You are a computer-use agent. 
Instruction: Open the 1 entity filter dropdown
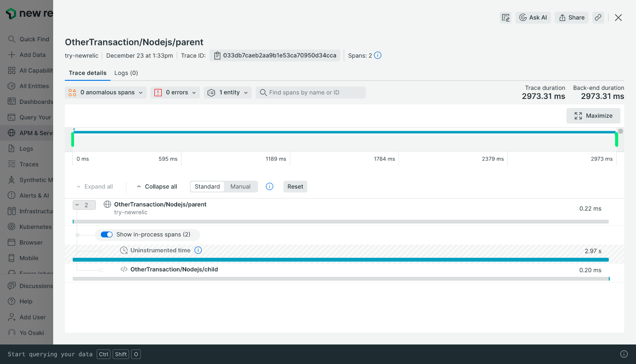point(228,93)
